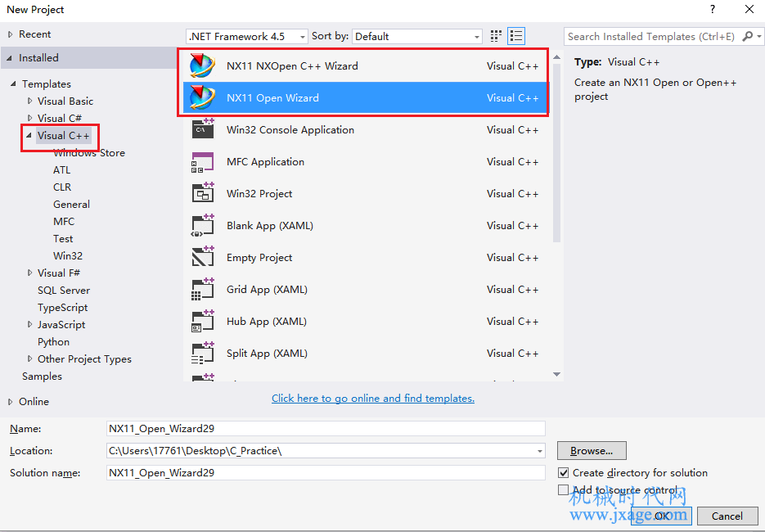Screen dimensions: 765x532
Task: Click the Win32 Project template icon
Action: [x=203, y=193]
